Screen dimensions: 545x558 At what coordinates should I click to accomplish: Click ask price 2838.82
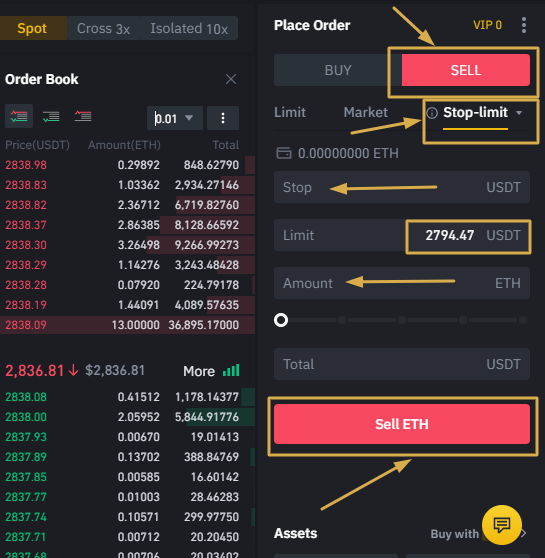(26, 205)
